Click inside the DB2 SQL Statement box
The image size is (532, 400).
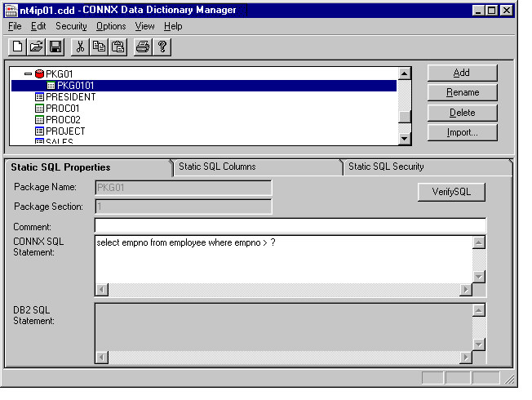tap(284, 327)
